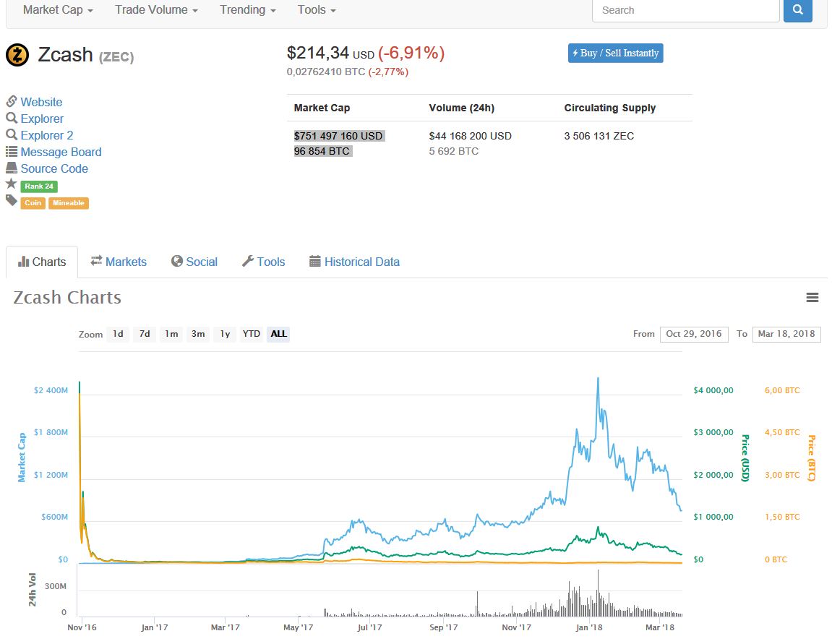Switch to the Markets tab
832x644 pixels.
[119, 262]
